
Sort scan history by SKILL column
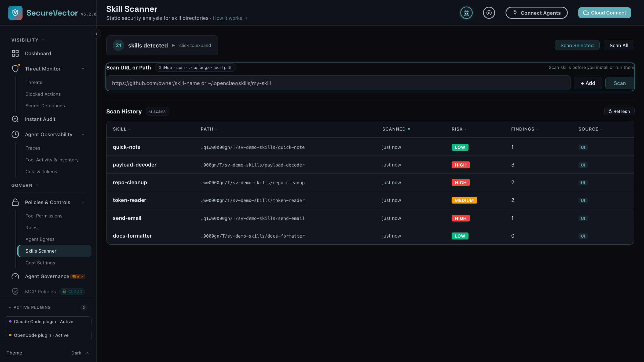point(121,129)
